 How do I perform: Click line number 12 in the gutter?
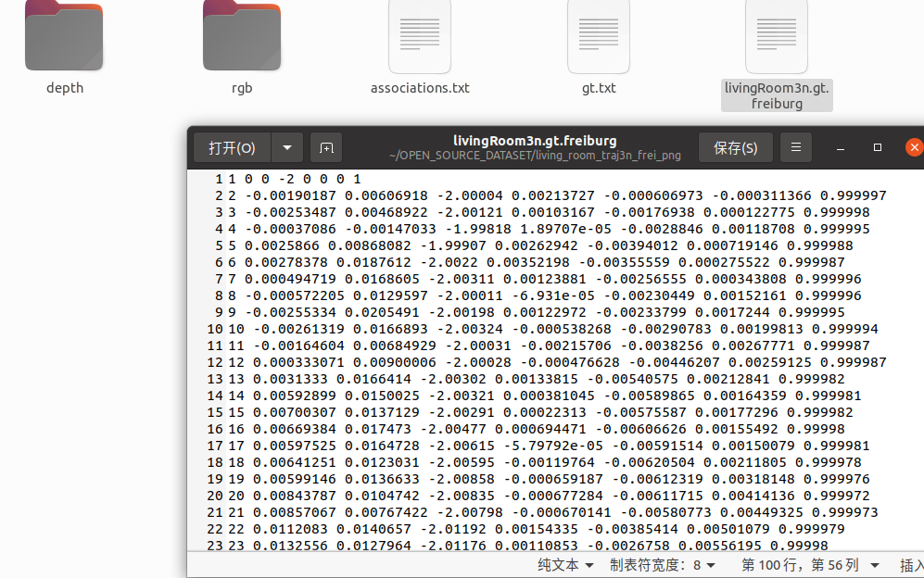[x=215, y=362]
